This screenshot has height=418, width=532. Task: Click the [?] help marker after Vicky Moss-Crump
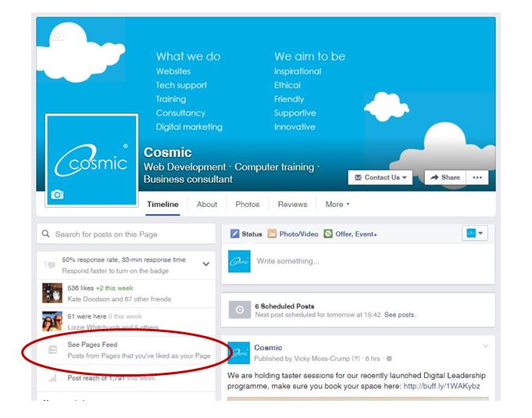[x=355, y=359]
